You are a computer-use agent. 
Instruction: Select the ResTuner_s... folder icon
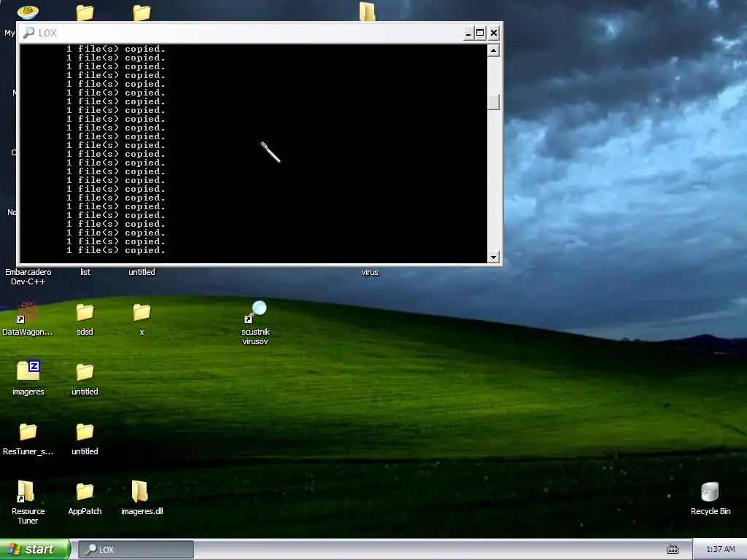(28, 432)
